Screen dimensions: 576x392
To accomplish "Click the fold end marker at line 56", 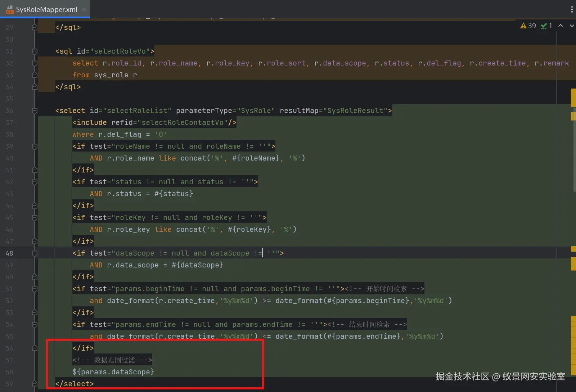I will pyautogui.click(x=35, y=348).
